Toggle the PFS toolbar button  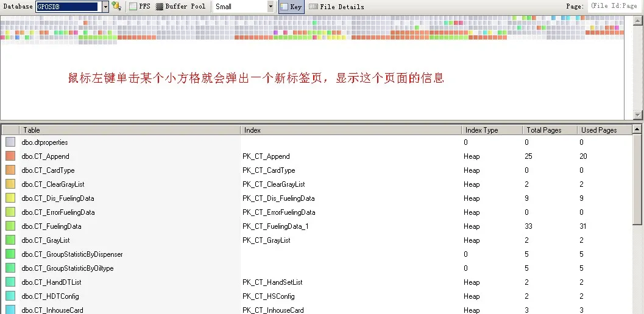pyautogui.click(x=140, y=7)
